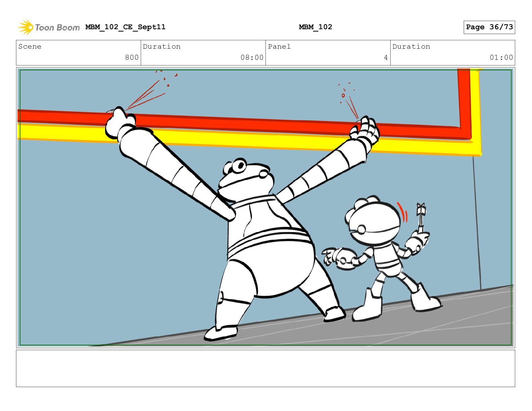
Task: Click the empty notes box below the panel
Action: tap(266, 368)
